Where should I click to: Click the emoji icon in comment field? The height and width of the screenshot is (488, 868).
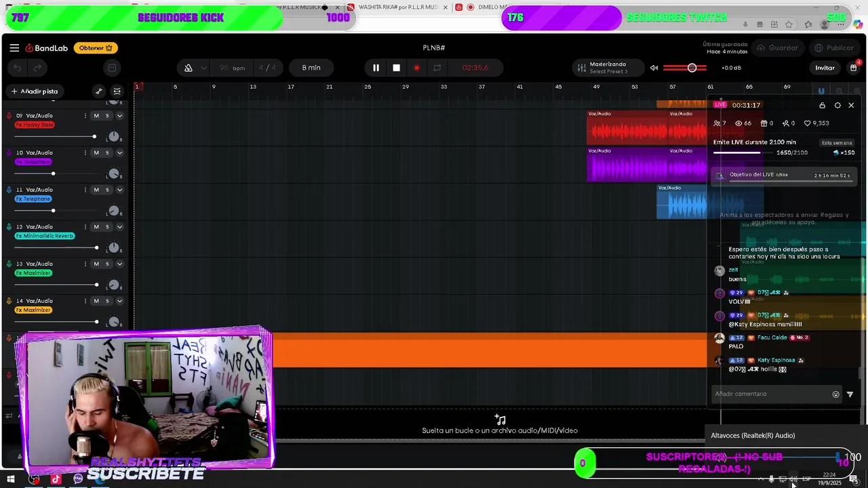pyautogui.click(x=835, y=394)
